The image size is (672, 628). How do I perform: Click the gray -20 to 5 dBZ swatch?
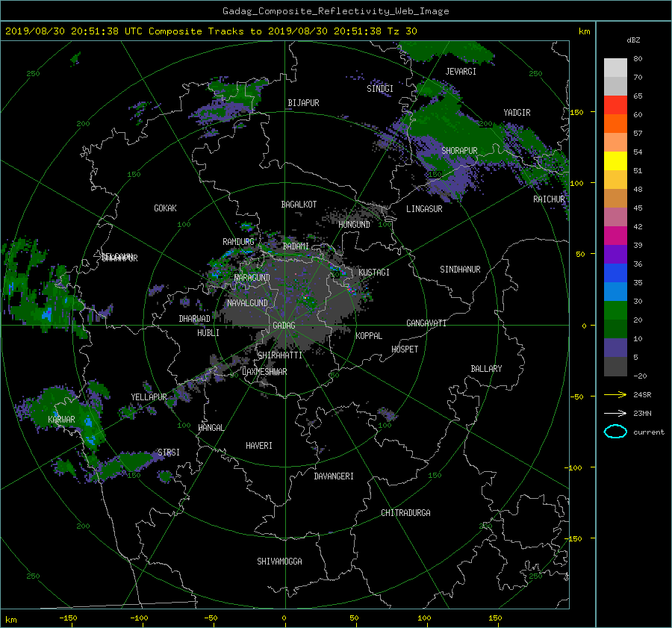(615, 366)
